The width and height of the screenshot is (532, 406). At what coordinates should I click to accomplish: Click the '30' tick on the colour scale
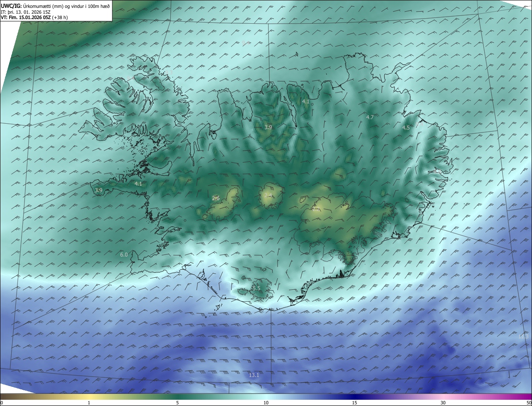pos(443,403)
